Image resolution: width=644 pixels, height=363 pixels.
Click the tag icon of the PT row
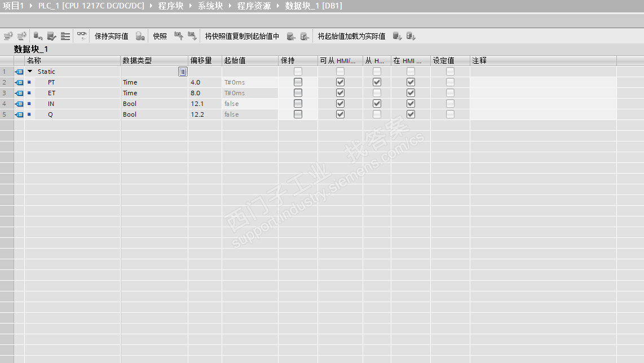19,82
